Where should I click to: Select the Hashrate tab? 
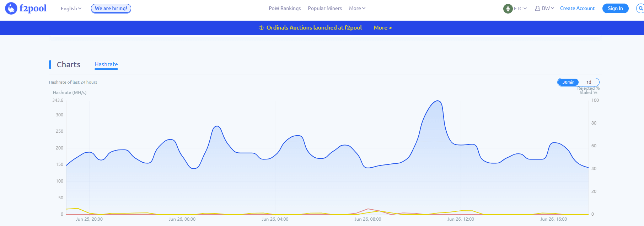point(106,64)
